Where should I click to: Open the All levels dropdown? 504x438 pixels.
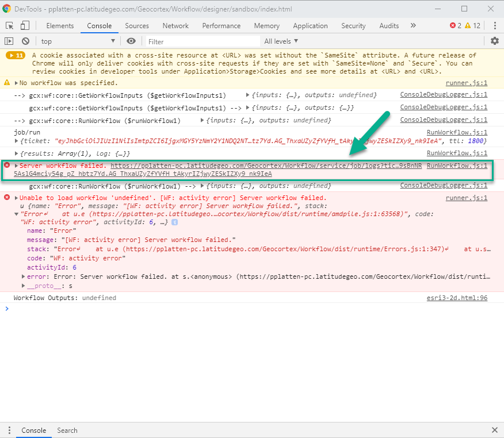pos(281,41)
